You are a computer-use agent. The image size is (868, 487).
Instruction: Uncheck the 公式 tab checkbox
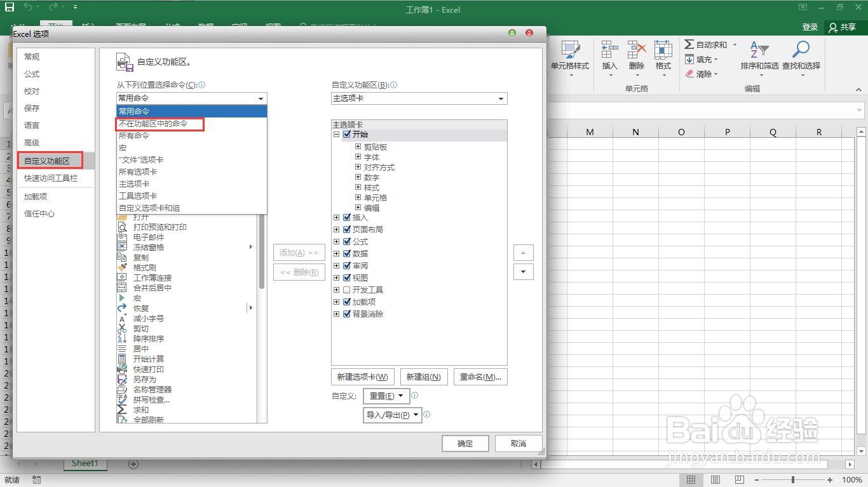346,241
